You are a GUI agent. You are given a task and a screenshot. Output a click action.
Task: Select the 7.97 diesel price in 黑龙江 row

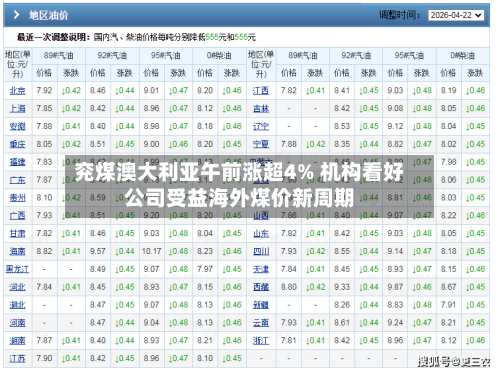pyautogui.click(x=205, y=269)
